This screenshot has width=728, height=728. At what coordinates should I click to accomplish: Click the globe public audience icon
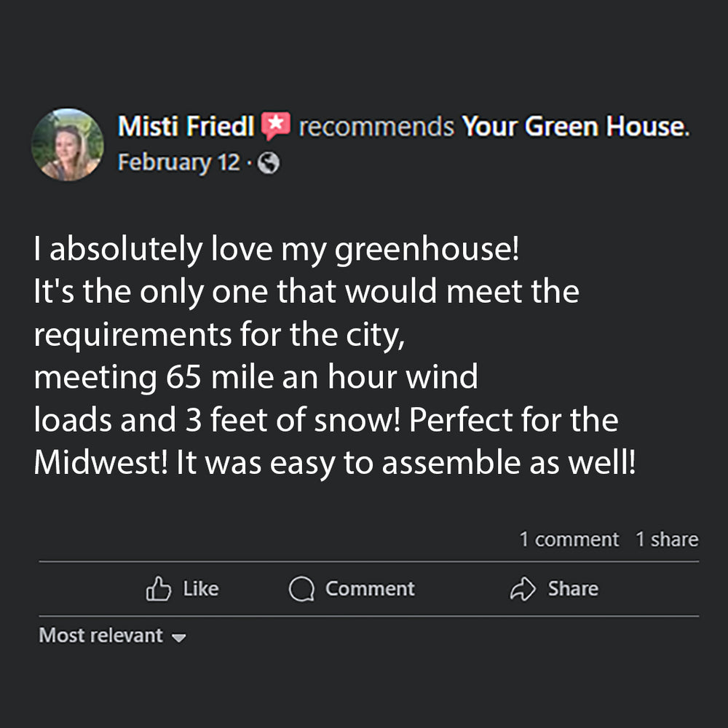(x=269, y=164)
